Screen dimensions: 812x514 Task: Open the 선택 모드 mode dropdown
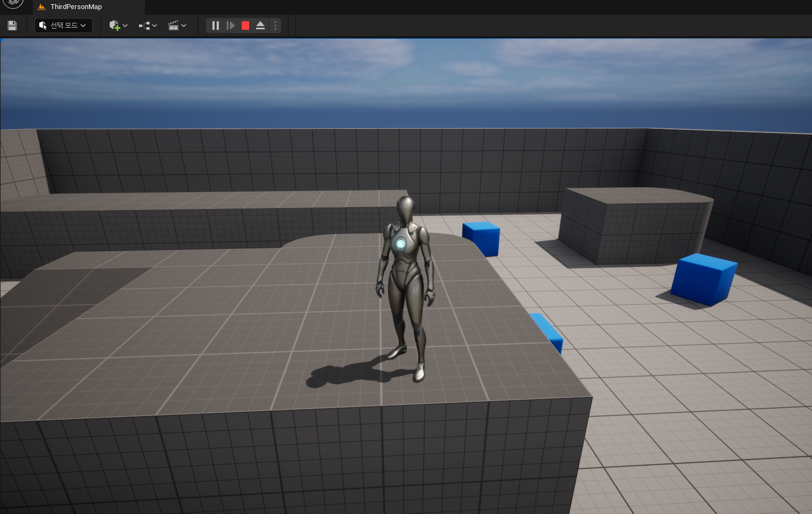pos(63,26)
